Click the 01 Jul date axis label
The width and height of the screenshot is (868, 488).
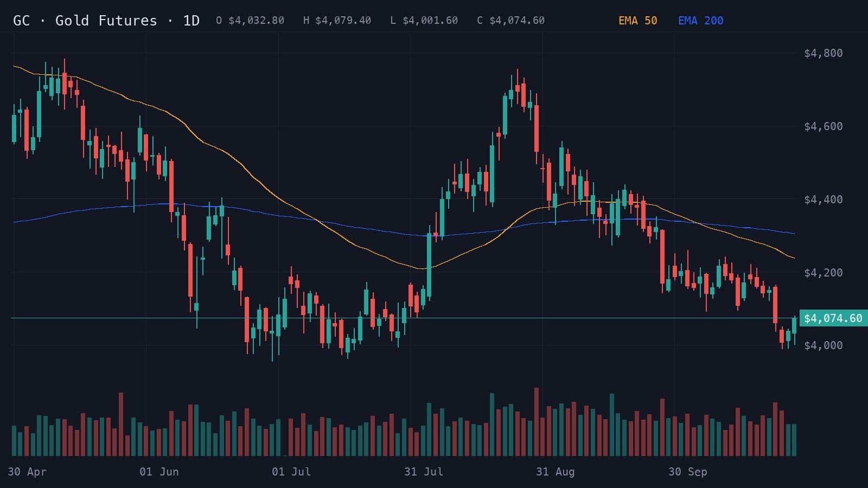tap(291, 472)
